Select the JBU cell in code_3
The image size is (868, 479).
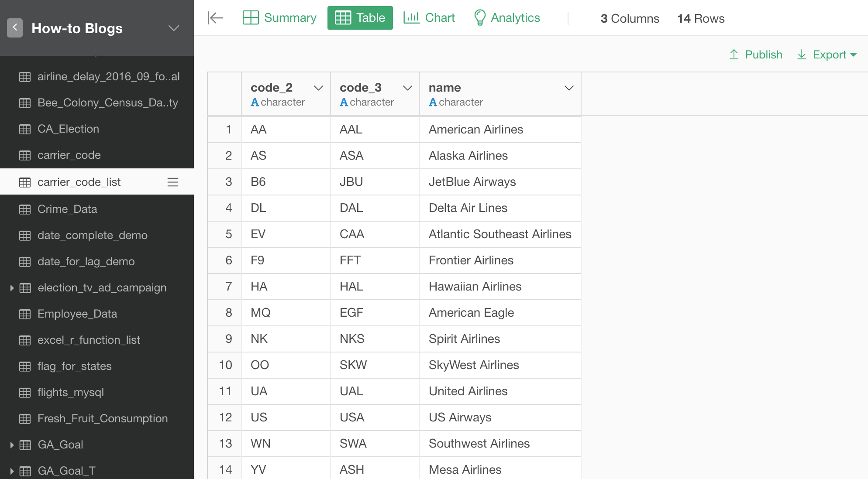coord(375,182)
